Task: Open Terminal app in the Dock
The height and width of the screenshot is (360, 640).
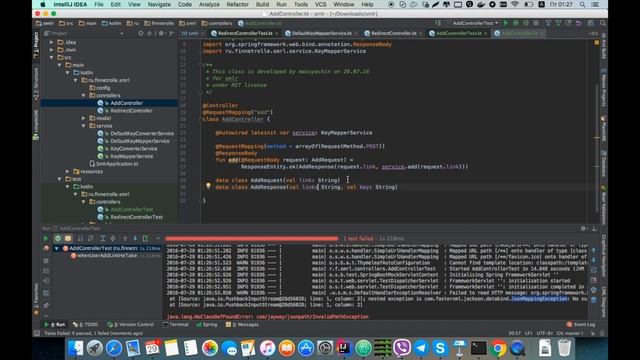Action: click(x=478, y=348)
